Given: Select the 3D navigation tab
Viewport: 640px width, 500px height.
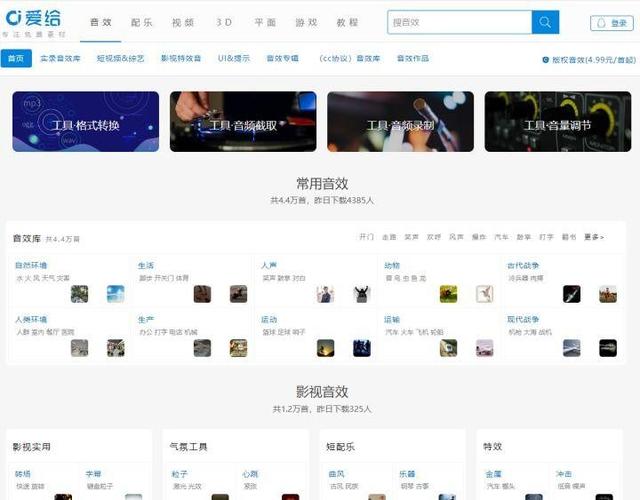Looking at the screenshot, I should [x=224, y=22].
